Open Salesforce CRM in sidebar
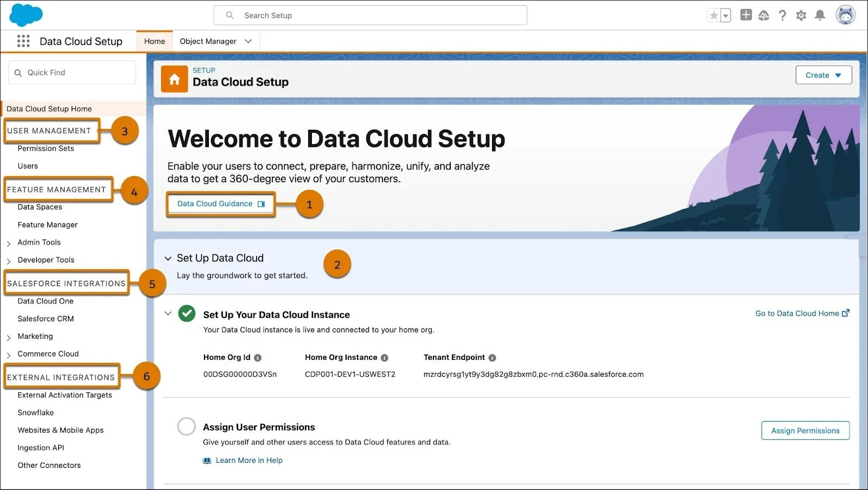 tap(46, 319)
